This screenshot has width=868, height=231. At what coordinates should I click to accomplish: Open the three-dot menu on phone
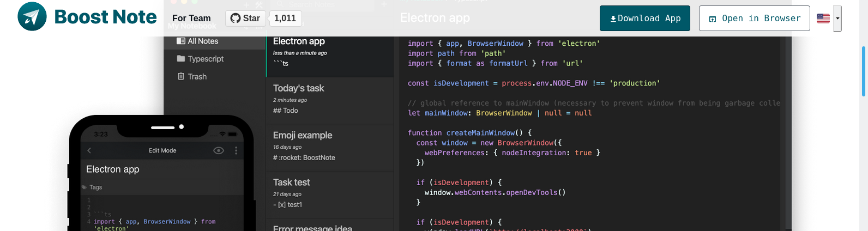pyautogui.click(x=236, y=150)
